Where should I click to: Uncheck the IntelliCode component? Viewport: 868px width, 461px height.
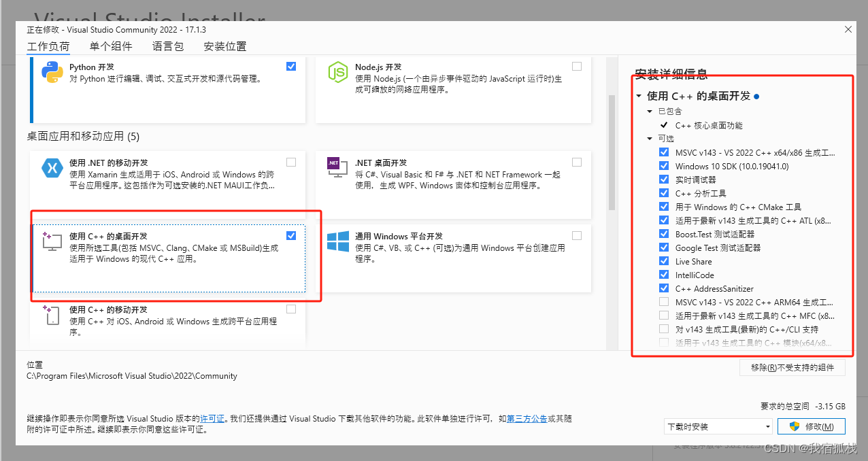click(664, 275)
